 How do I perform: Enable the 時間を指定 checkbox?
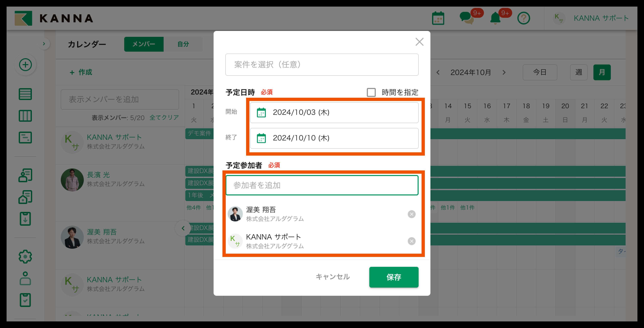[x=371, y=92]
